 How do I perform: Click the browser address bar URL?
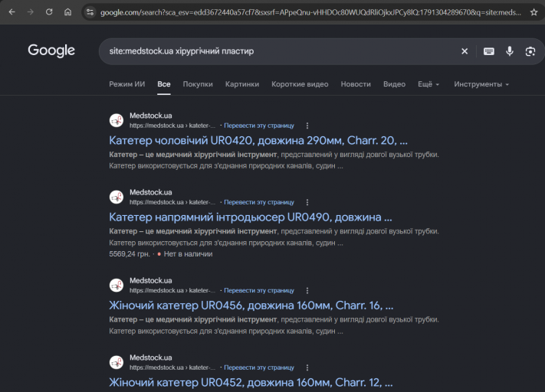(x=310, y=12)
